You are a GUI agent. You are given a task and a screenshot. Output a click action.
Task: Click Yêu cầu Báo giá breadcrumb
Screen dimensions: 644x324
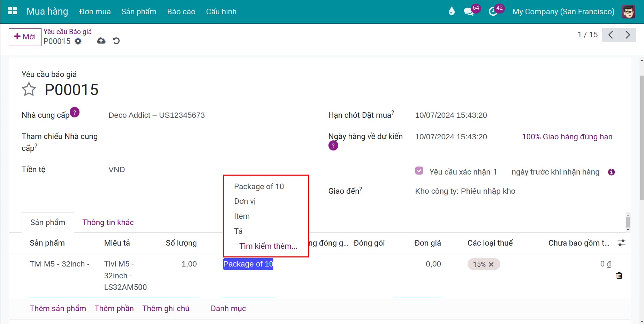click(x=67, y=32)
